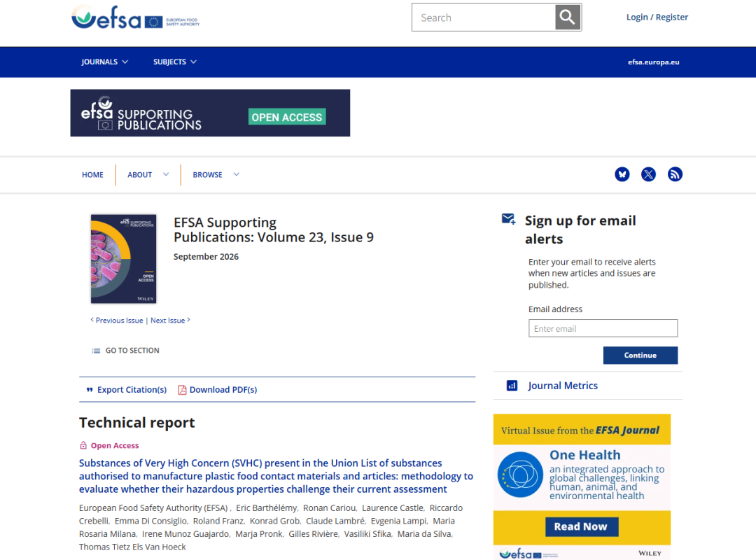Focus the Search input field
Screen dimensions: 756x560
484,17
